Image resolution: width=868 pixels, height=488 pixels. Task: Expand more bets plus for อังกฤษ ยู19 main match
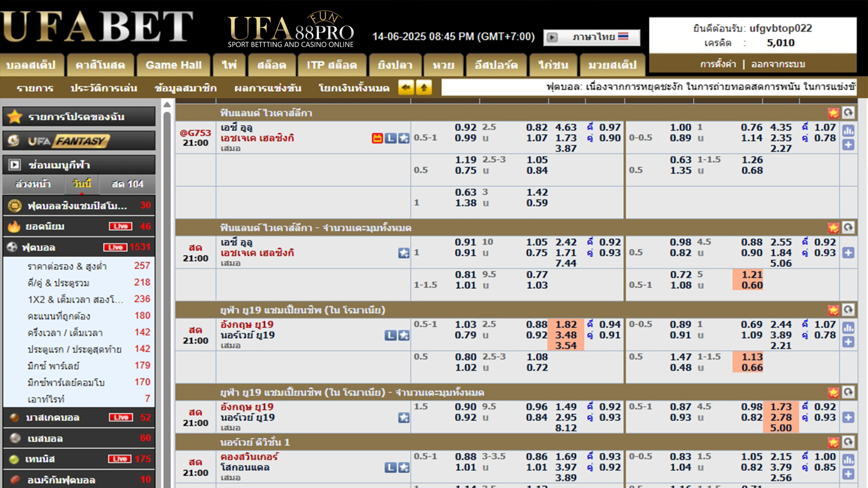(848, 342)
